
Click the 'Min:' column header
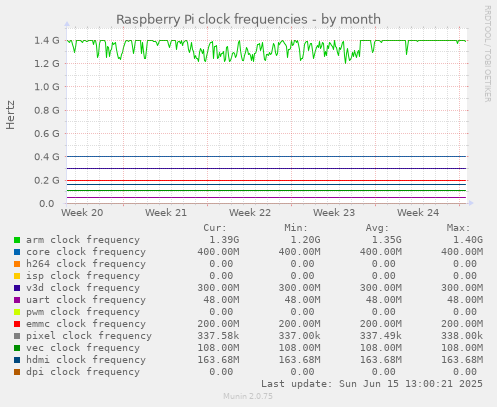(296, 228)
